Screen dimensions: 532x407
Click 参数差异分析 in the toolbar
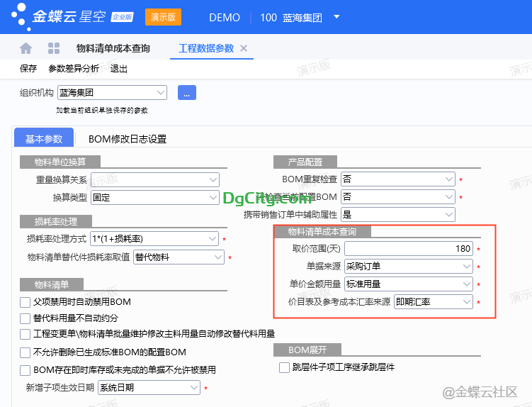tap(74, 69)
